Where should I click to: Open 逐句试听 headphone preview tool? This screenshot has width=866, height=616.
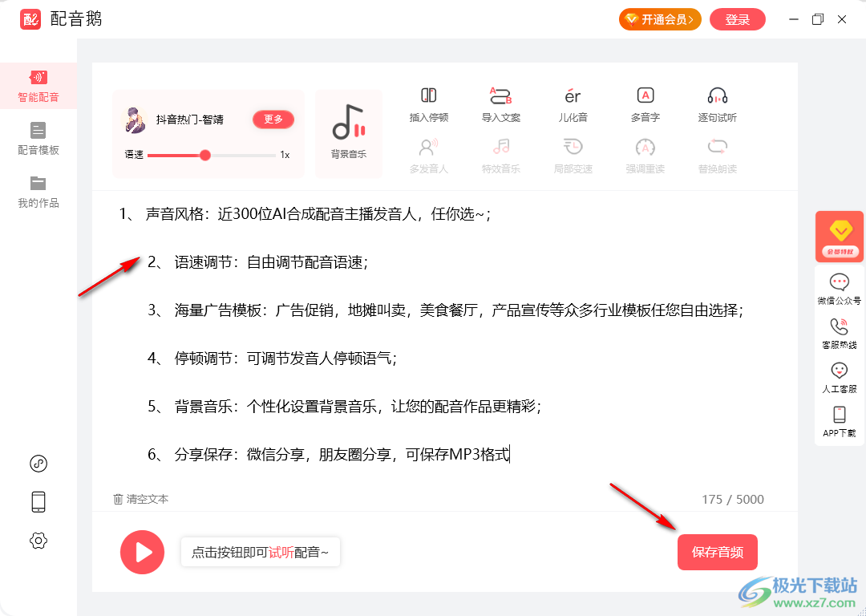(717, 96)
